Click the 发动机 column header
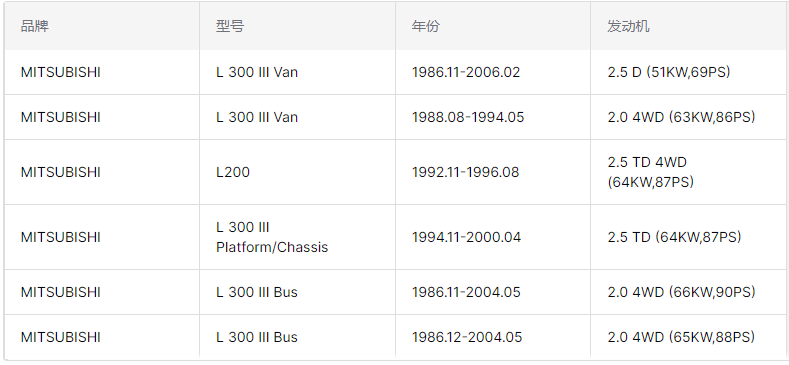Viewport: 789px width, 365px height. tap(628, 26)
